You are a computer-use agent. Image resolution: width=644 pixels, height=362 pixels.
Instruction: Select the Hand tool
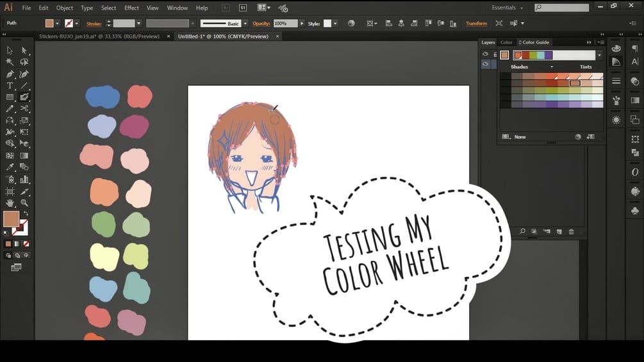pyautogui.click(x=10, y=202)
